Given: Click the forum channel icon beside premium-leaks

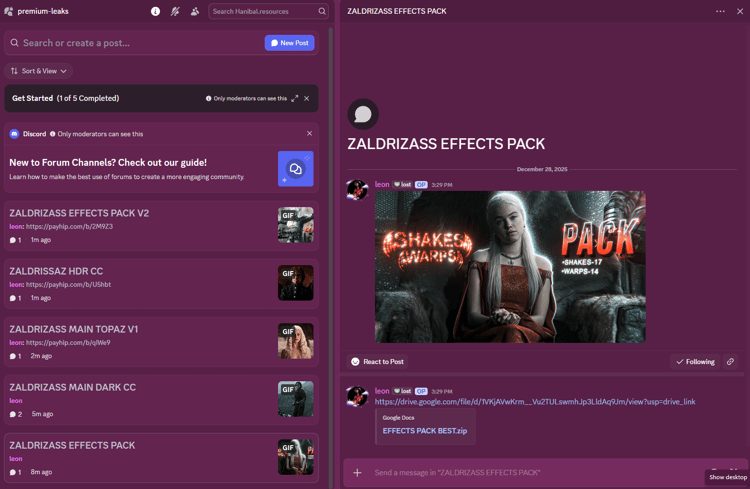Looking at the screenshot, I should click(x=9, y=11).
